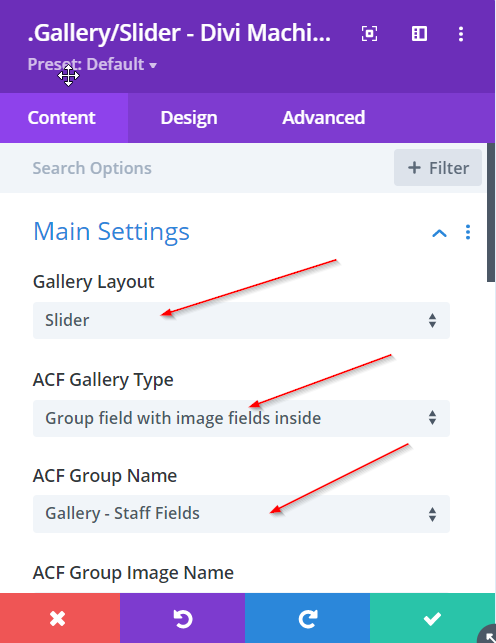Open the Gallery Layout Slider dropdown
The height and width of the screenshot is (643, 496).
[x=241, y=320]
